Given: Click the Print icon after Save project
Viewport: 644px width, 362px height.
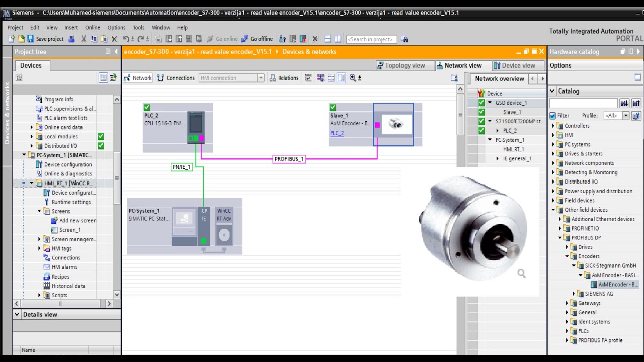Looking at the screenshot, I should tap(71, 39).
